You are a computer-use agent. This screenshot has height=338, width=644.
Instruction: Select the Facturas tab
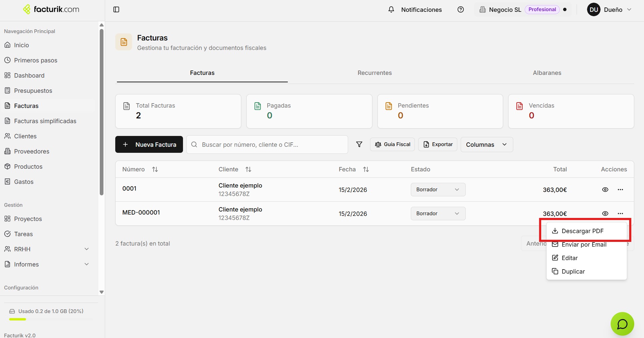[202, 73]
